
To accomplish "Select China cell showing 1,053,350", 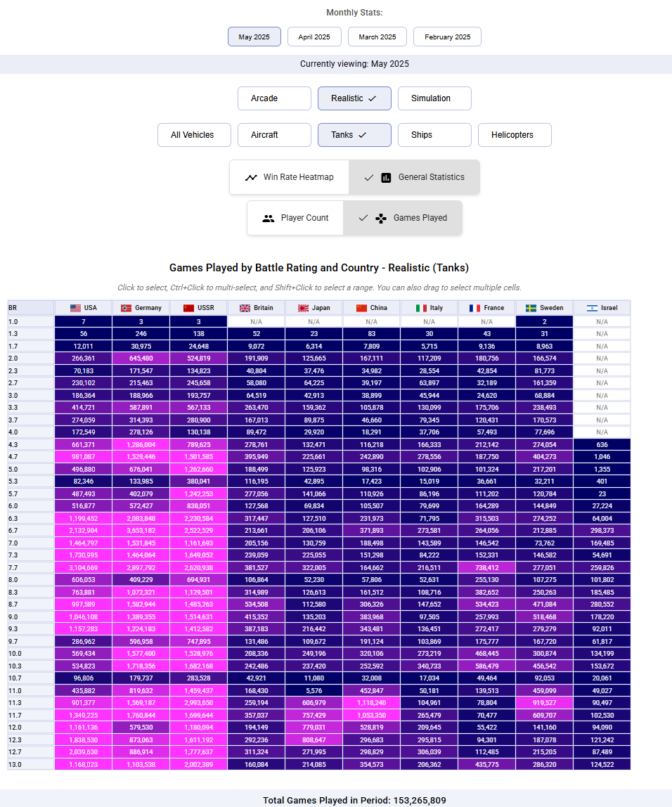I will pos(372,716).
